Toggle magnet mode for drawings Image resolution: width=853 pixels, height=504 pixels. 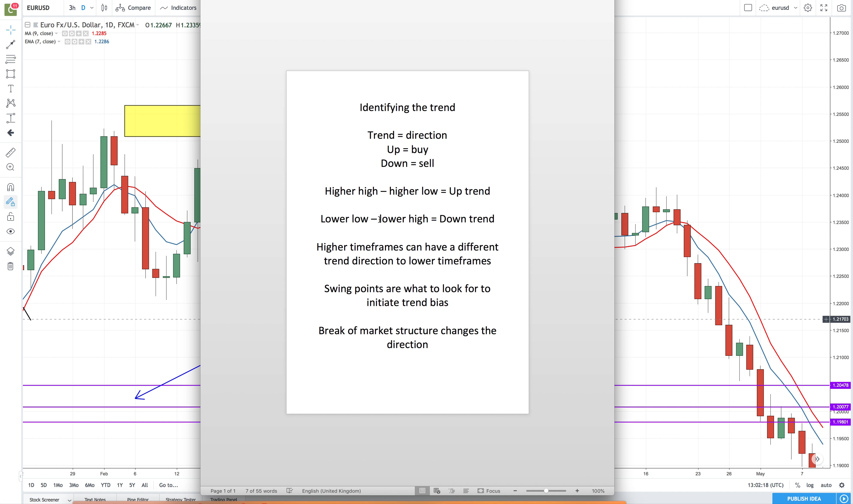tap(10, 188)
